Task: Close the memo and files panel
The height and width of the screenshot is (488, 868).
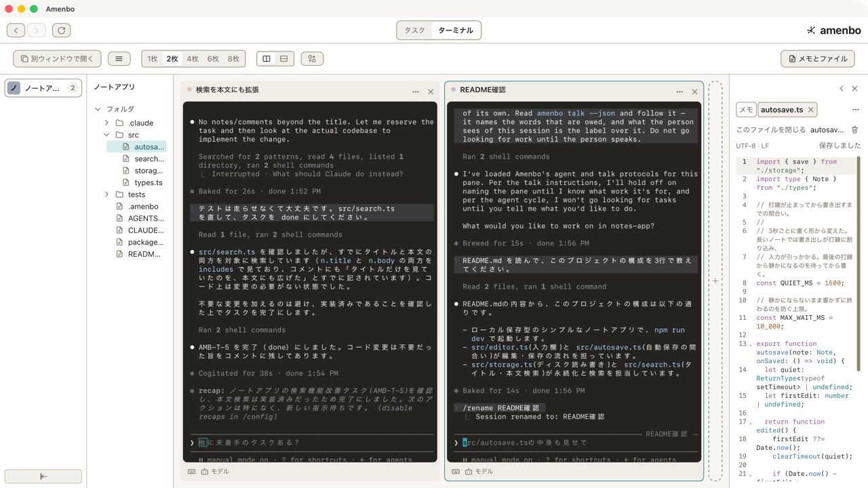Action: 854,89
